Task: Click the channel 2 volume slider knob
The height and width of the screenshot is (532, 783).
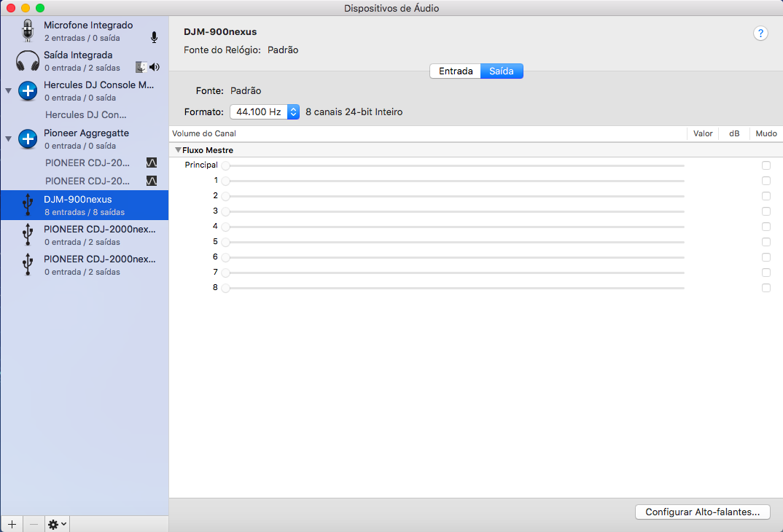Action: point(226,197)
